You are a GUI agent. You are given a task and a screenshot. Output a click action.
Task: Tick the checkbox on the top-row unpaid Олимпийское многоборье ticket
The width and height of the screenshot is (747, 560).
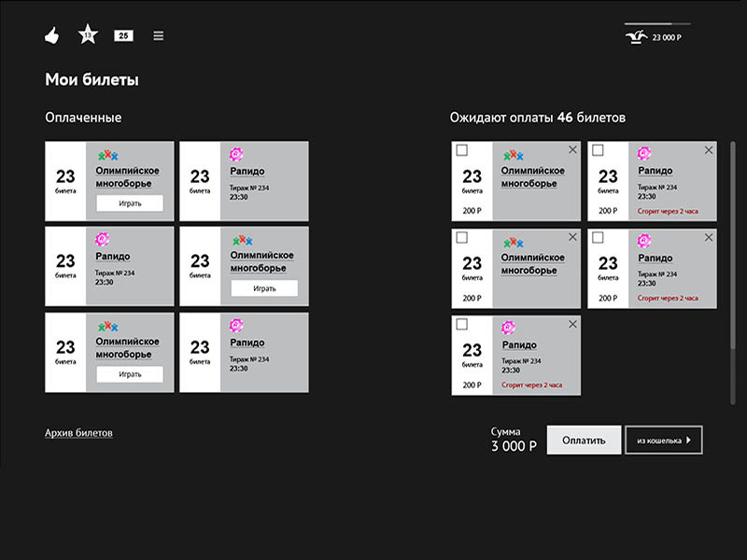[x=461, y=150]
